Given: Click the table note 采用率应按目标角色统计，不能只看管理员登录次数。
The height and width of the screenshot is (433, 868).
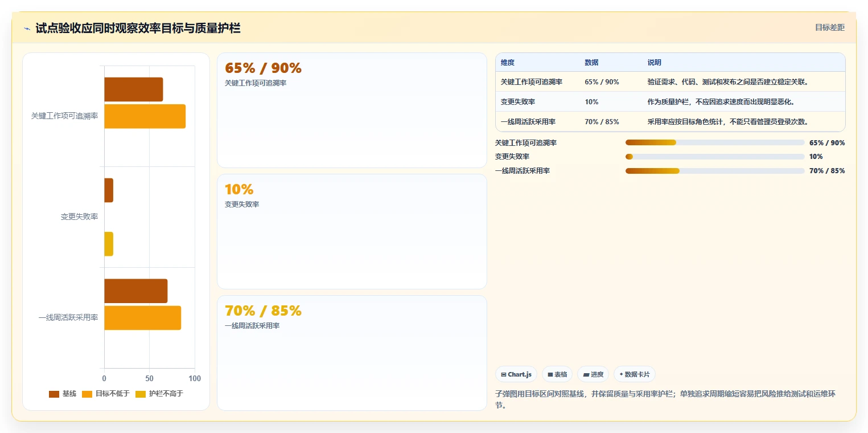Looking at the screenshot, I should coord(728,122).
